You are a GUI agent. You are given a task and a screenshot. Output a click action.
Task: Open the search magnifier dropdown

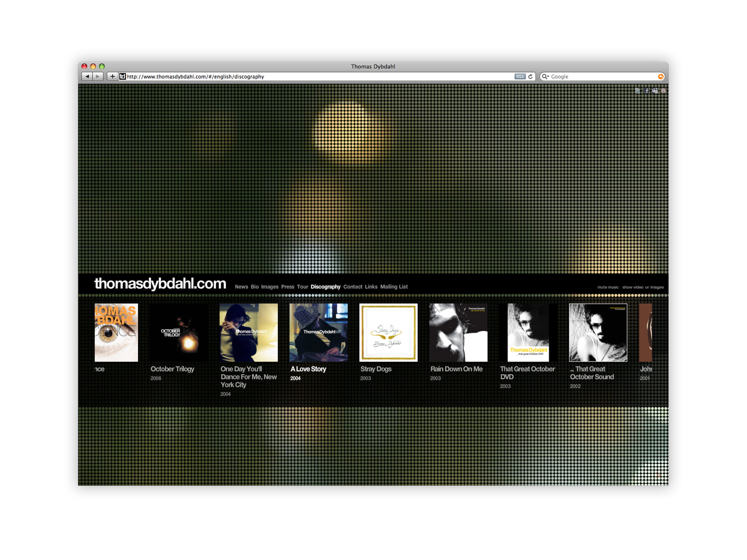coord(545,77)
